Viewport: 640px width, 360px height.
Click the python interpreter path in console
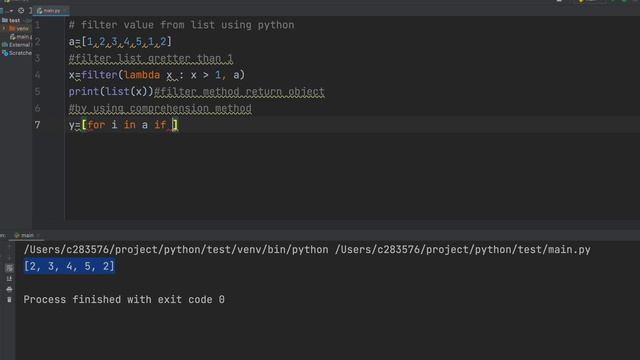click(176, 250)
